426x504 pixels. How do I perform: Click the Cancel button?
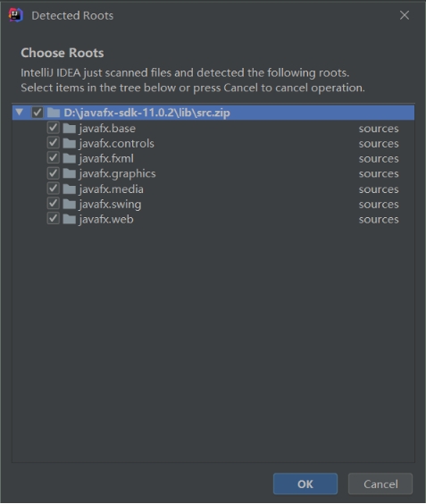(380, 483)
